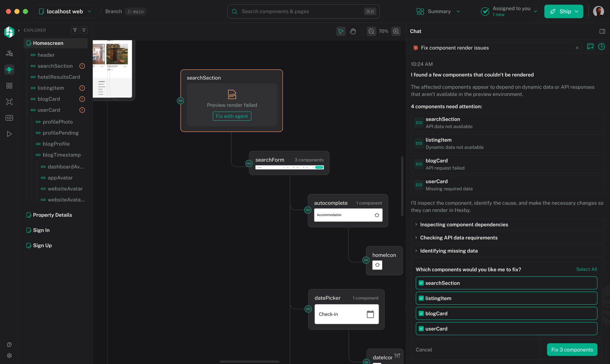Screen dimensions: 610x364
Task: Click the canvas vertical scrollbar
Action: tap(402, 186)
